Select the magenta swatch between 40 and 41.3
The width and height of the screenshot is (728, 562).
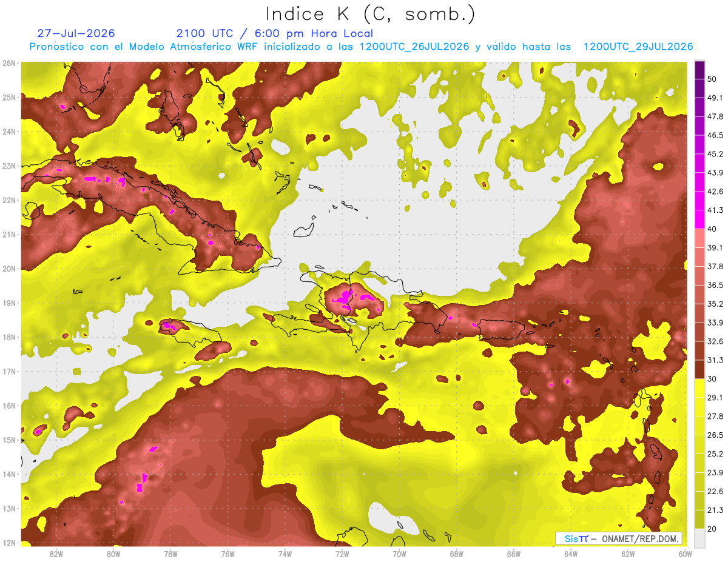click(x=699, y=219)
